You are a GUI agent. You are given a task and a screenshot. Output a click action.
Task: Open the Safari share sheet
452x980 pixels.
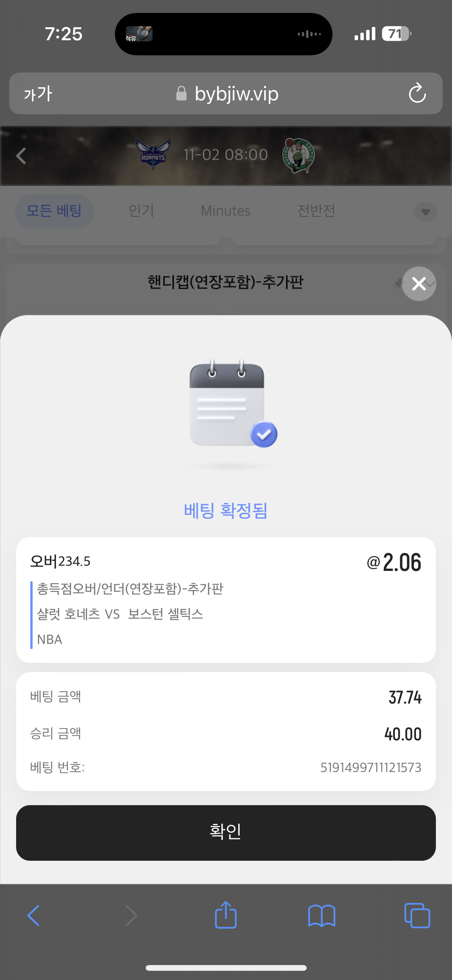226,915
